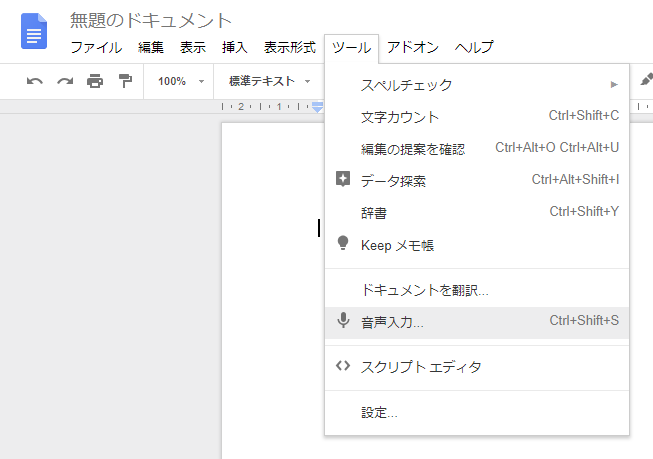Select 辞書 menu entry
This screenshot has height=459, width=653.
(477, 213)
